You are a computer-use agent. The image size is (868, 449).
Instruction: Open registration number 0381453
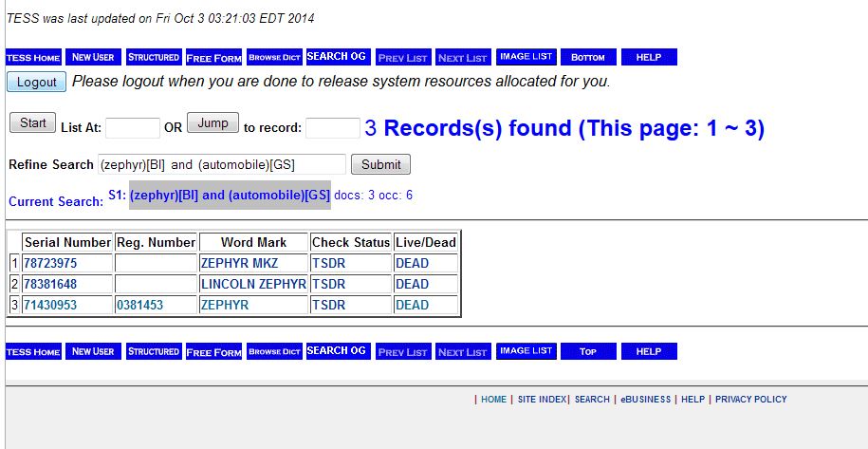(139, 305)
